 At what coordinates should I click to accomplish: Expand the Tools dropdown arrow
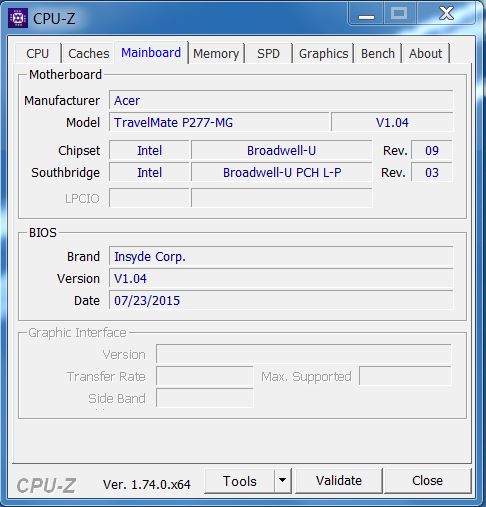283,481
